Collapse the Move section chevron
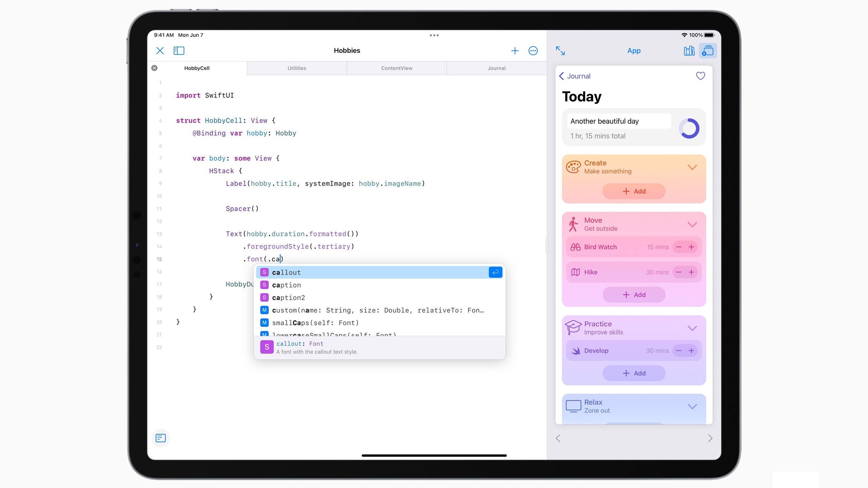The image size is (868, 488). pyautogui.click(x=692, y=225)
